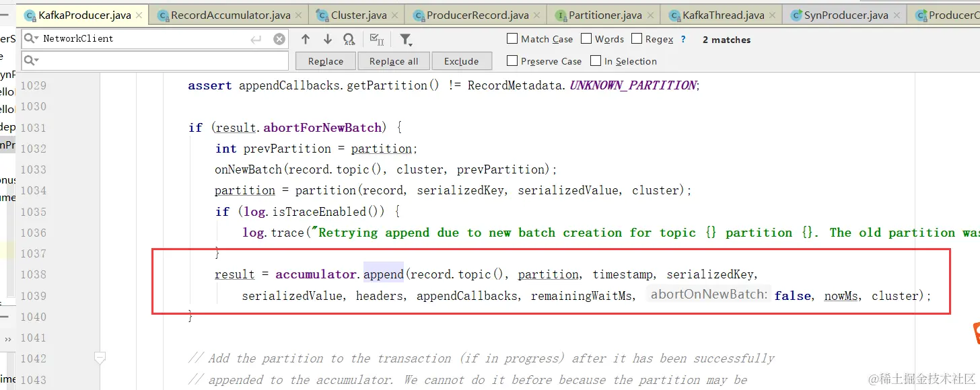Screen dimensions: 980x390
Task: Click onNewBatch method call on line 1033
Action: pos(248,169)
